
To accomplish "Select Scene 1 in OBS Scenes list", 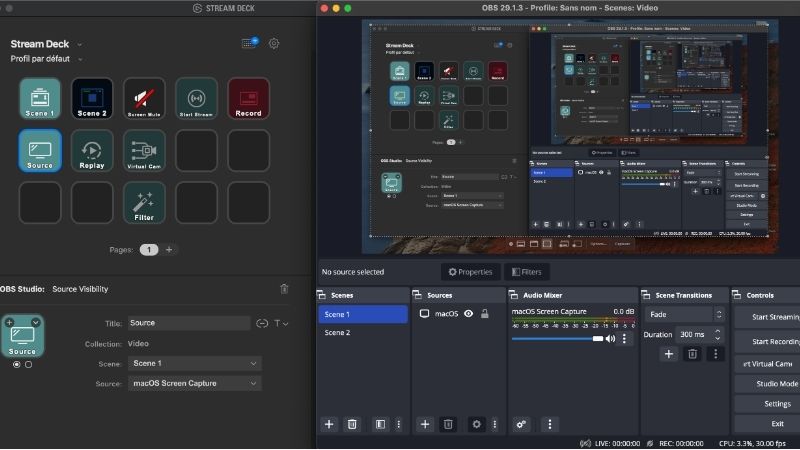I will point(363,314).
